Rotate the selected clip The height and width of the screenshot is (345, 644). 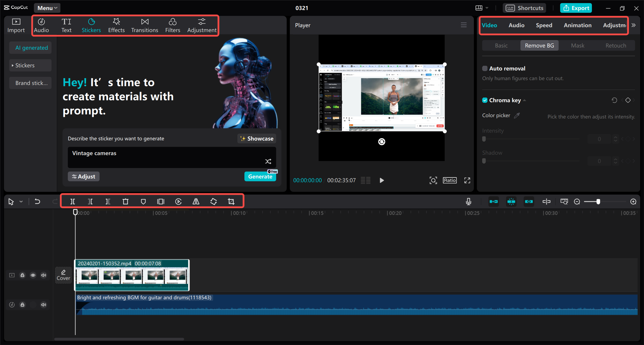point(213,201)
